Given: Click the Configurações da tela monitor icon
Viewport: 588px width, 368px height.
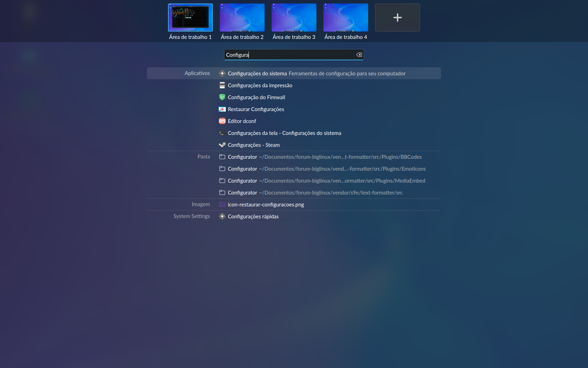Looking at the screenshot, I should coord(222,133).
